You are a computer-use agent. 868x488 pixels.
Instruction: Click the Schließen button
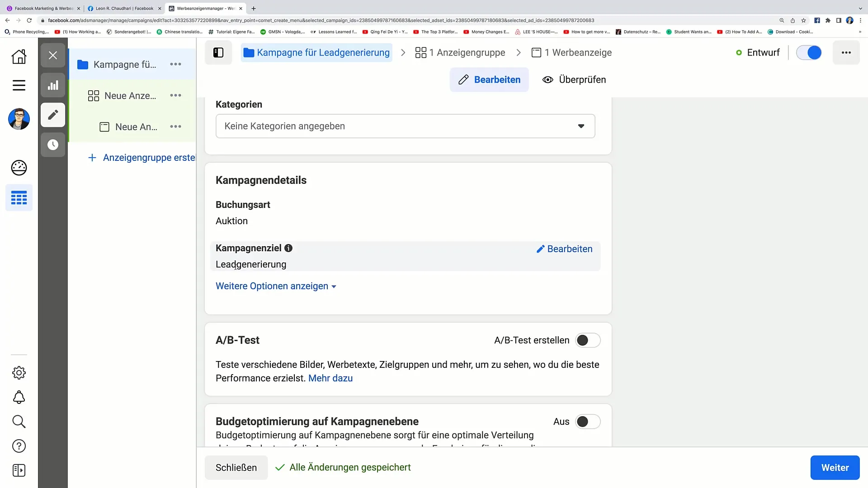tap(236, 468)
